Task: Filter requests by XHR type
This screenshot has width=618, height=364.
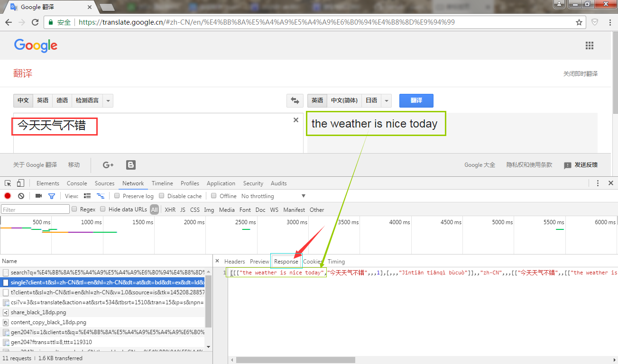Action: [x=170, y=209]
